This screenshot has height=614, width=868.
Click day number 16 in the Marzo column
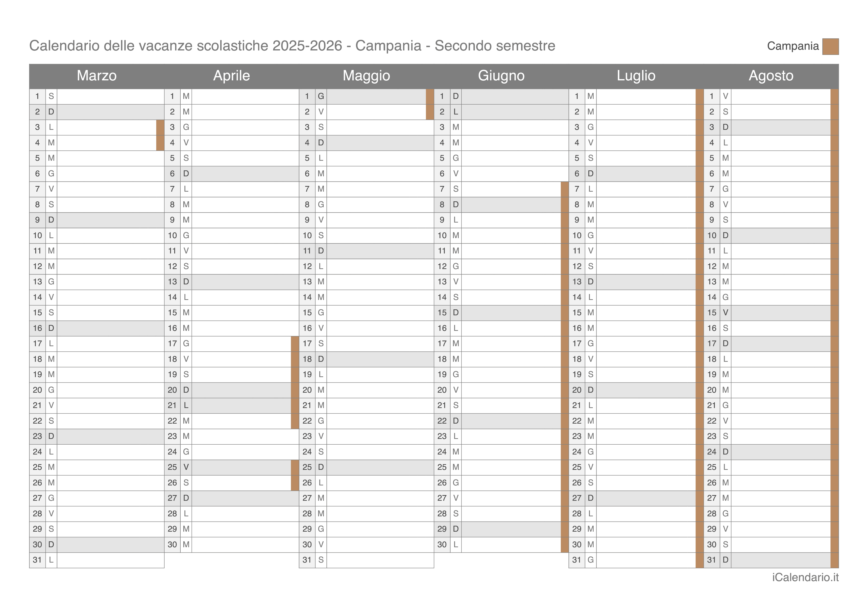coord(37,328)
